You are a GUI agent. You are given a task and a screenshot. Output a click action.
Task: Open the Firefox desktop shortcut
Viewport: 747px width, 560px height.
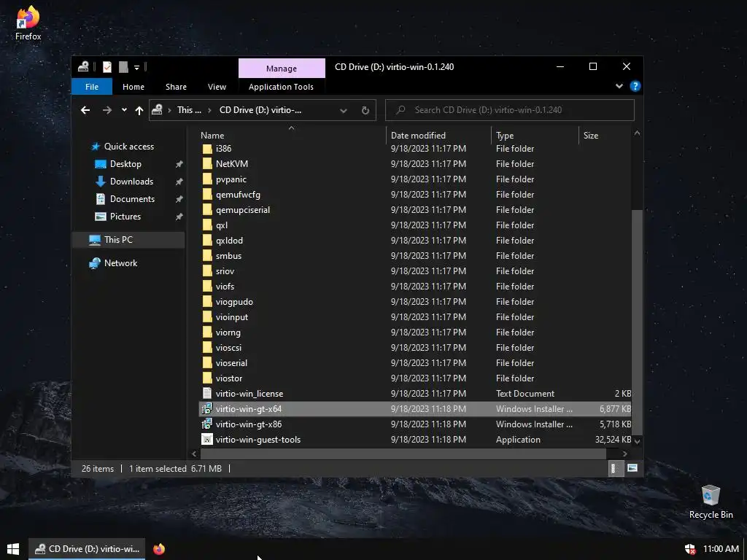28,23
